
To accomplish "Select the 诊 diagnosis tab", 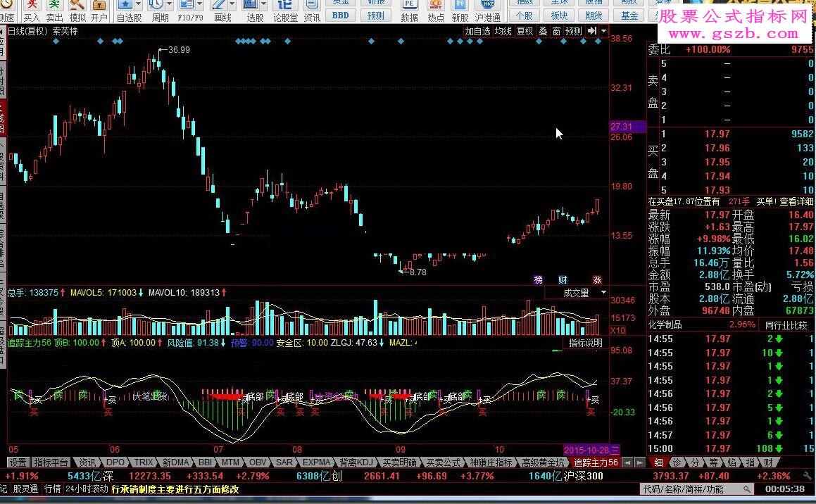I will point(677,462).
